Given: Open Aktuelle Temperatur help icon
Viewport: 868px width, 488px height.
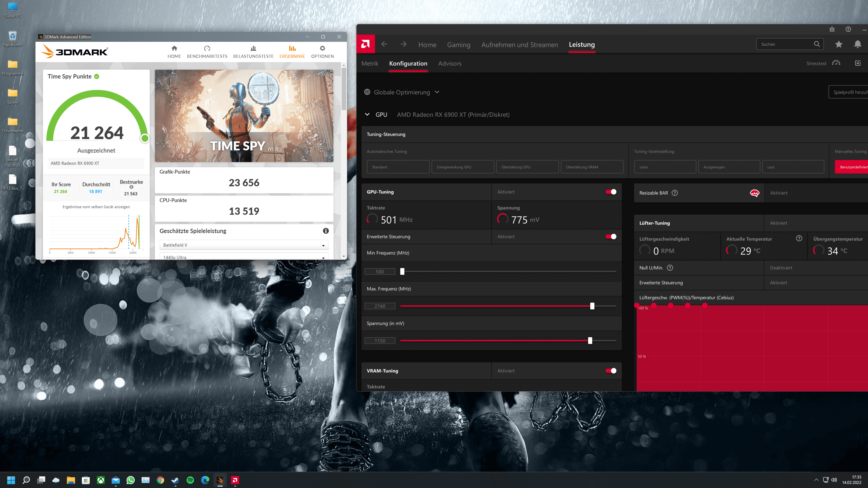Looking at the screenshot, I should (799, 238).
